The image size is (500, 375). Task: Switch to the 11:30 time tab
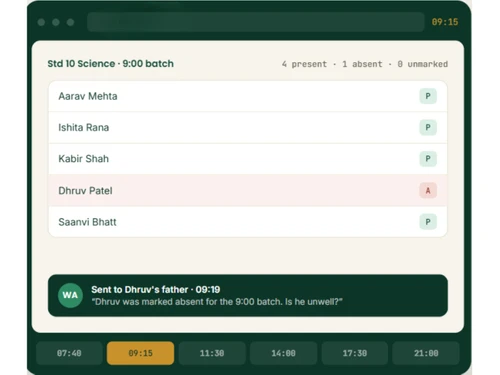pyautogui.click(x=212, y=353)
